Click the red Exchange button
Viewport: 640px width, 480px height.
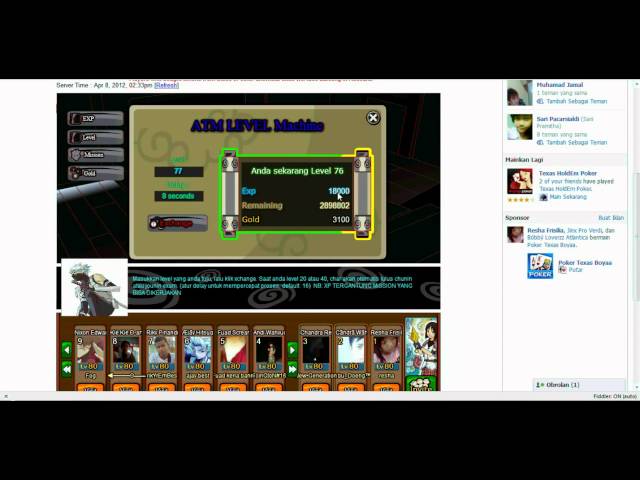[178, 223]
